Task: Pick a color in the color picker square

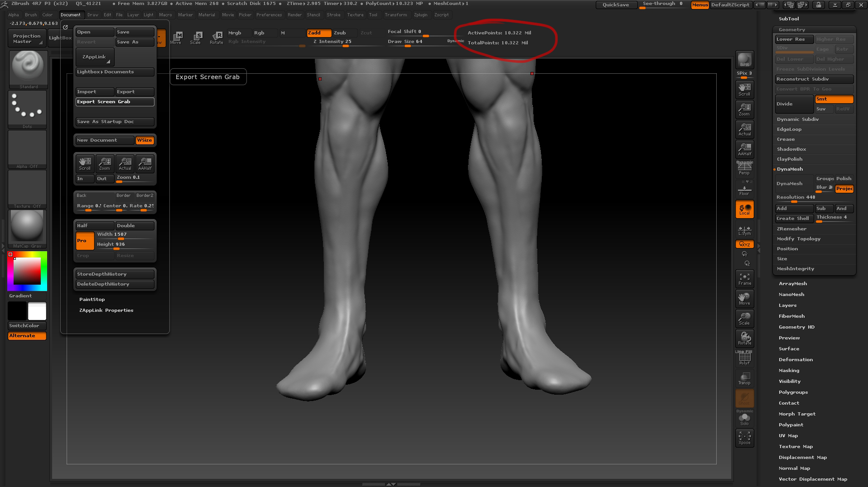Action: click(27, 271)
